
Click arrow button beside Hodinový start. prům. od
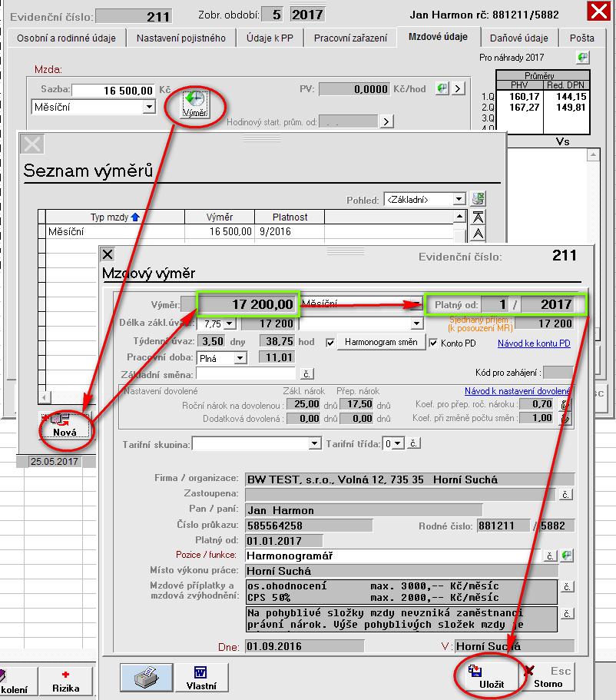point(386,121)
